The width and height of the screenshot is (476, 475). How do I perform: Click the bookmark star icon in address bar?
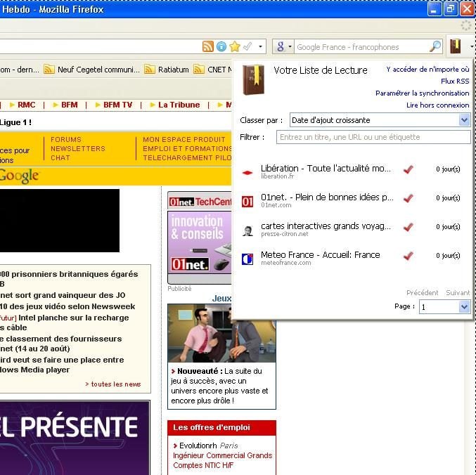pyautogui.click(x=235, y=46)
